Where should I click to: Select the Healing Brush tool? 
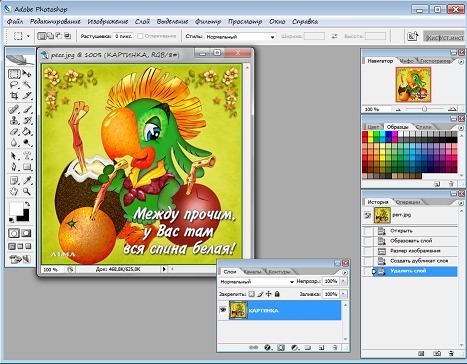[14, 109]
